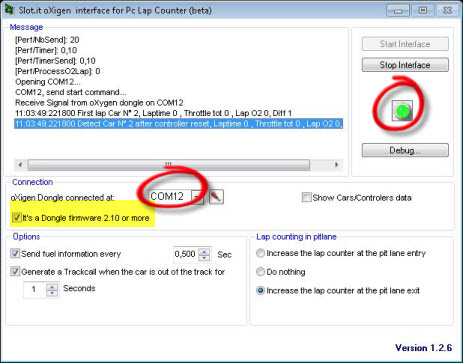Toggle Generate a Trackcall checkbox
Screen dimensions: 463x363
point(15,271)
